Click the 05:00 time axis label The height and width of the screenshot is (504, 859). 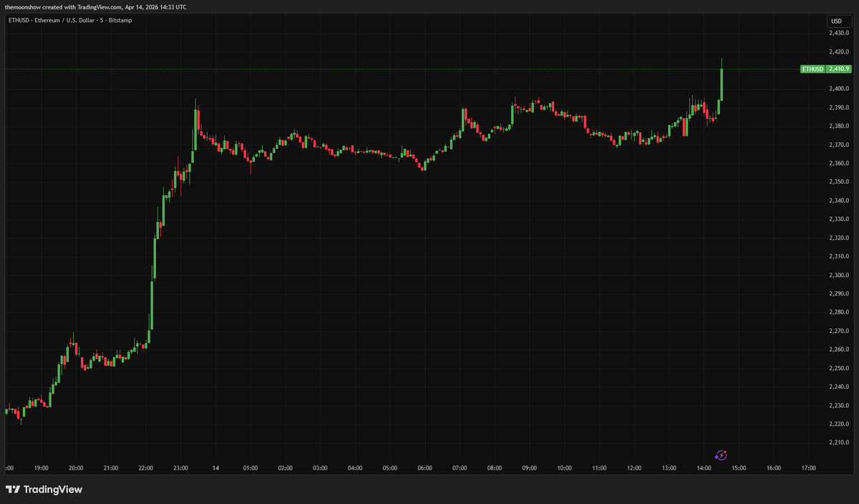[390, 468]
